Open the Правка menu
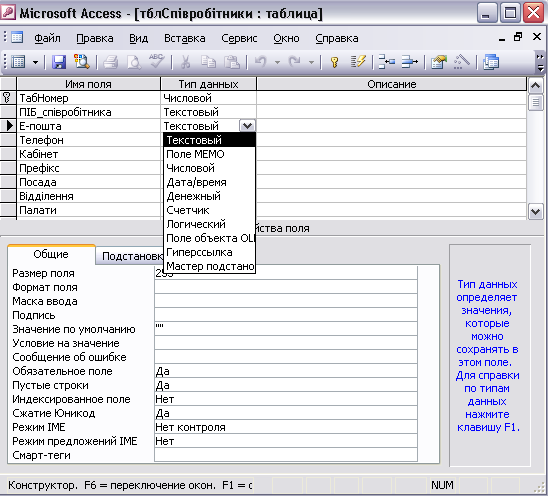Screen dimensions: 548x496 pyautogui.click(x=95, y=38)
